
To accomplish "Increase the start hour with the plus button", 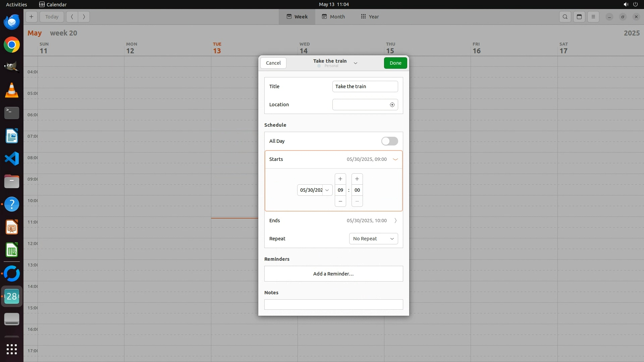I will tap(340, 179).
